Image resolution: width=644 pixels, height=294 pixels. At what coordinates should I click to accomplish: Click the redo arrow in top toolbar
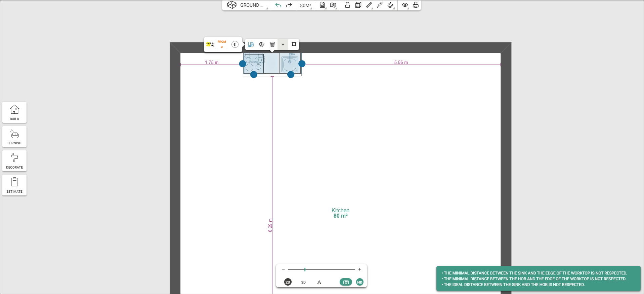point(289,5)
